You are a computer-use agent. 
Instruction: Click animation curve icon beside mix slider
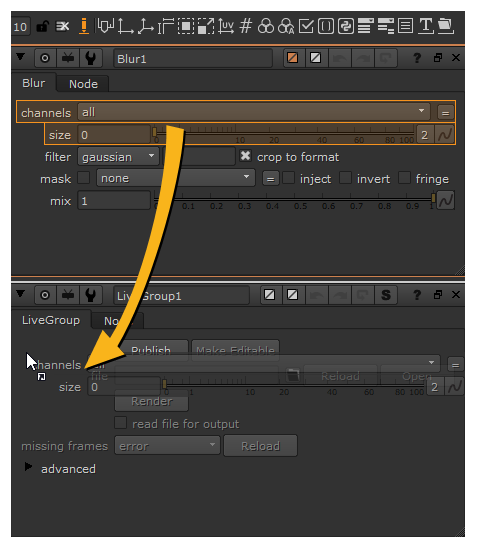coord(445,200)
